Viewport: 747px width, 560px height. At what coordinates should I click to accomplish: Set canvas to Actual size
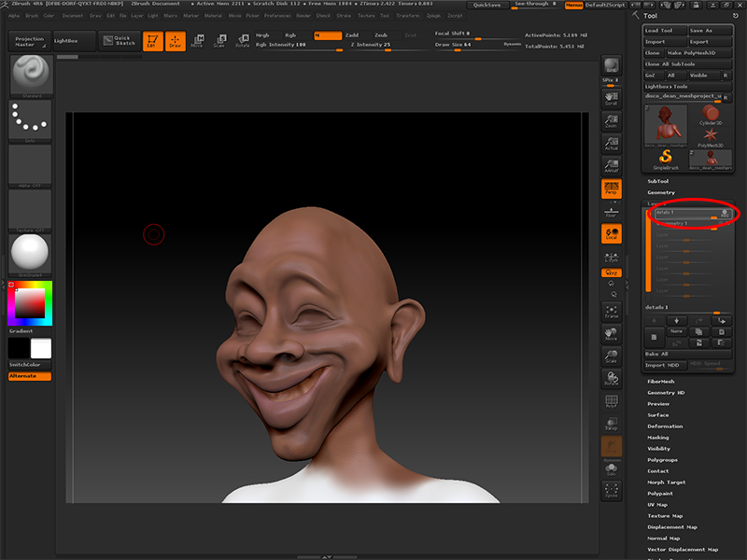pos(612,144)
